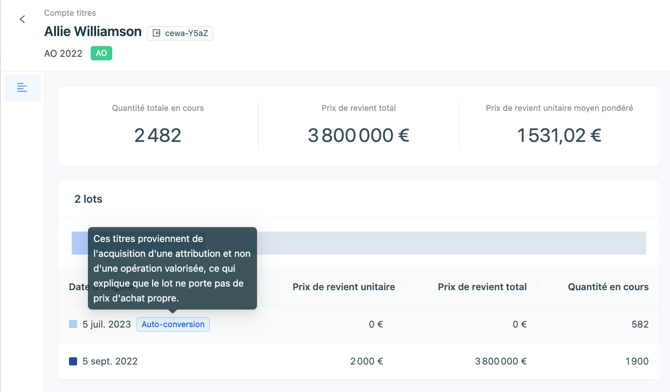Click the lots distribution bar
The image size is (670, 392).
point(359,243)
